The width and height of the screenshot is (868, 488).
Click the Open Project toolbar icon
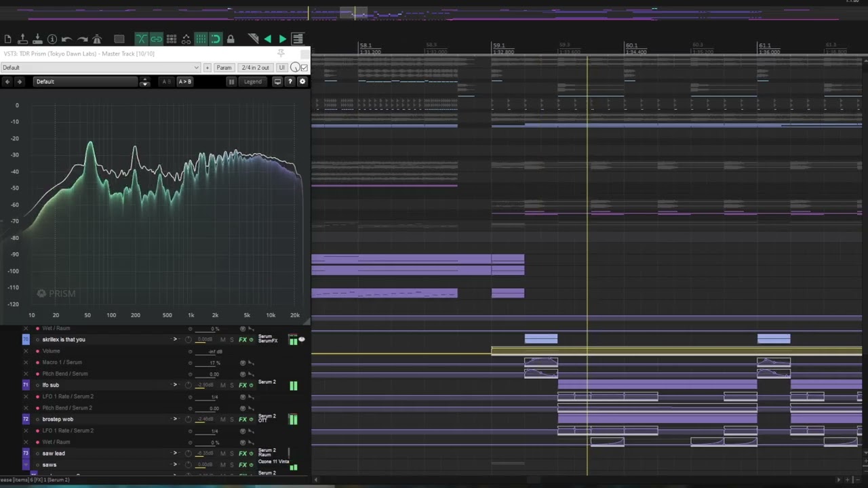coord(22,39)
